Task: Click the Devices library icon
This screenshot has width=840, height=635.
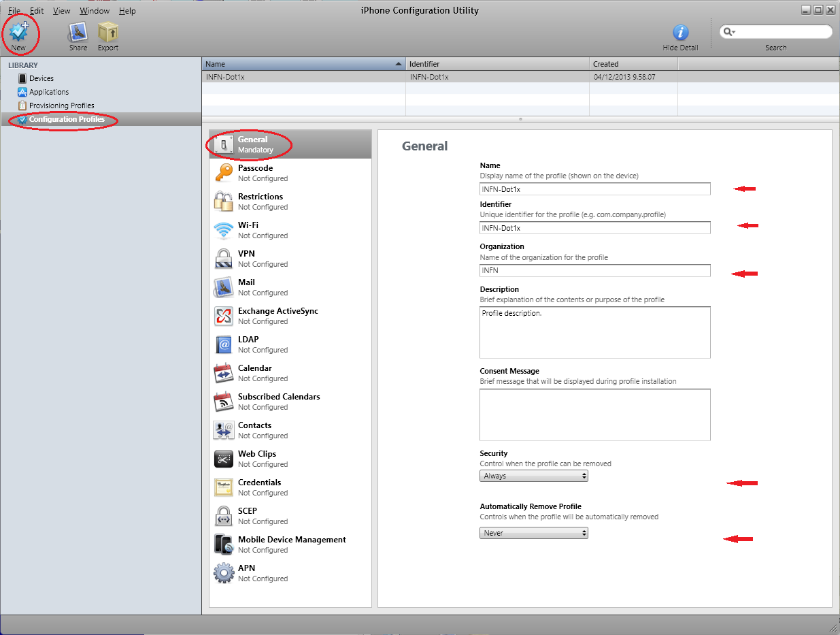Action: (x=22, y=78)
